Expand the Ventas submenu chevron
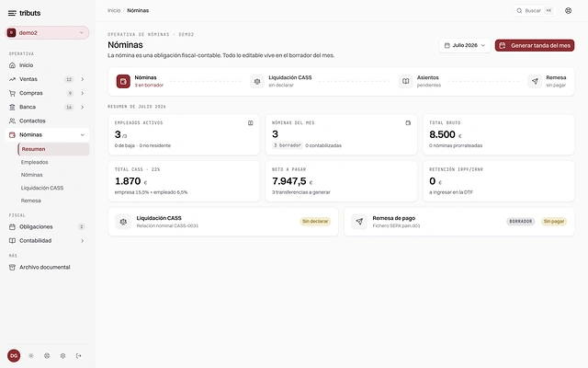Viewport: 588px width, 368px height. (x=82, y=79)
